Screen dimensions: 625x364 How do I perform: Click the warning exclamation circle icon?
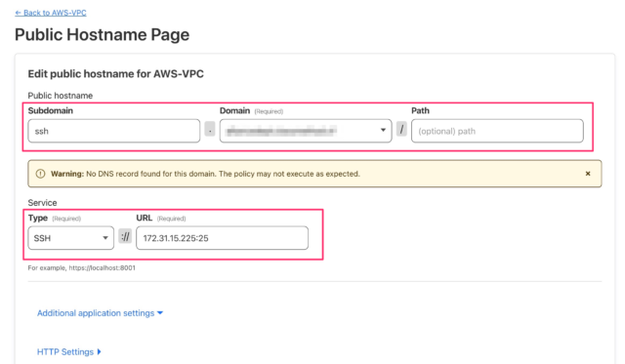[40, 174]
